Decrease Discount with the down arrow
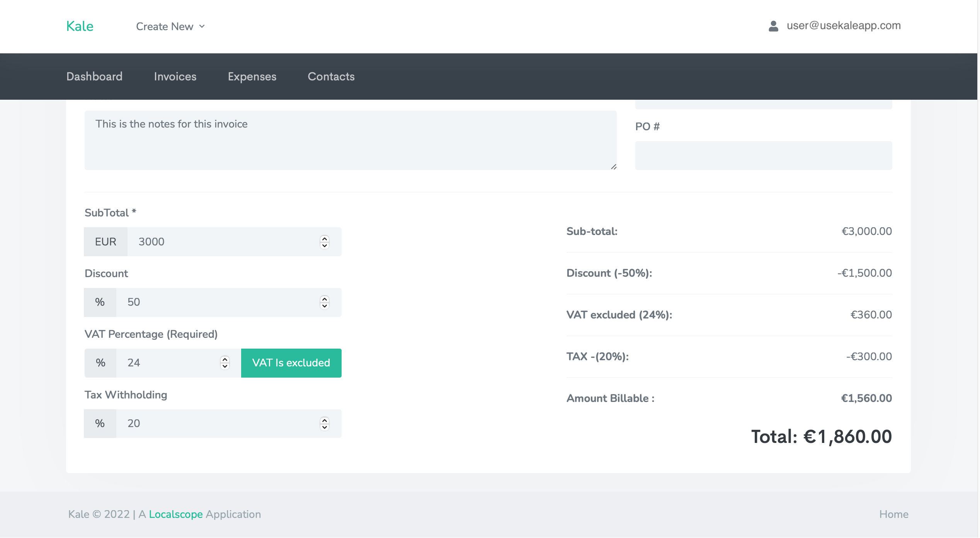 pos(325,306)
